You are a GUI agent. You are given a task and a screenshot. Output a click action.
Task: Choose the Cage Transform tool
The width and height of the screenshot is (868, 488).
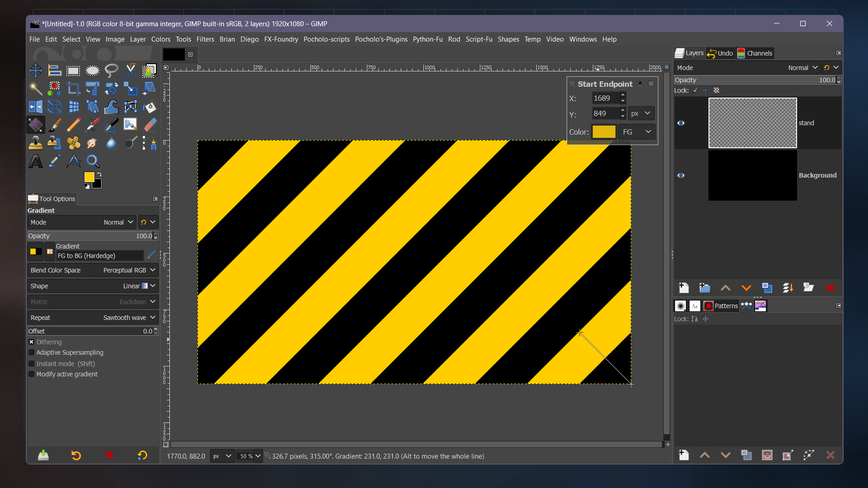click(131, 107)
